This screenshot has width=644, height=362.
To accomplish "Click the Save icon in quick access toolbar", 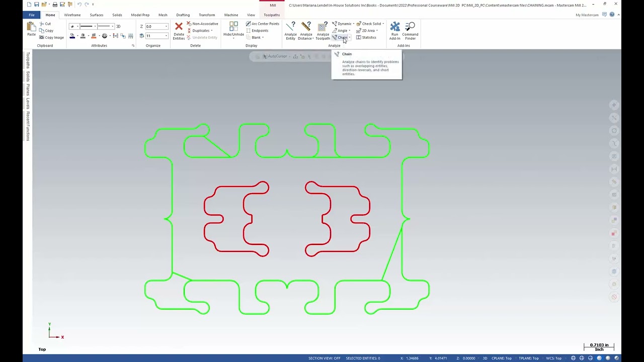I will tap(37, 5).
